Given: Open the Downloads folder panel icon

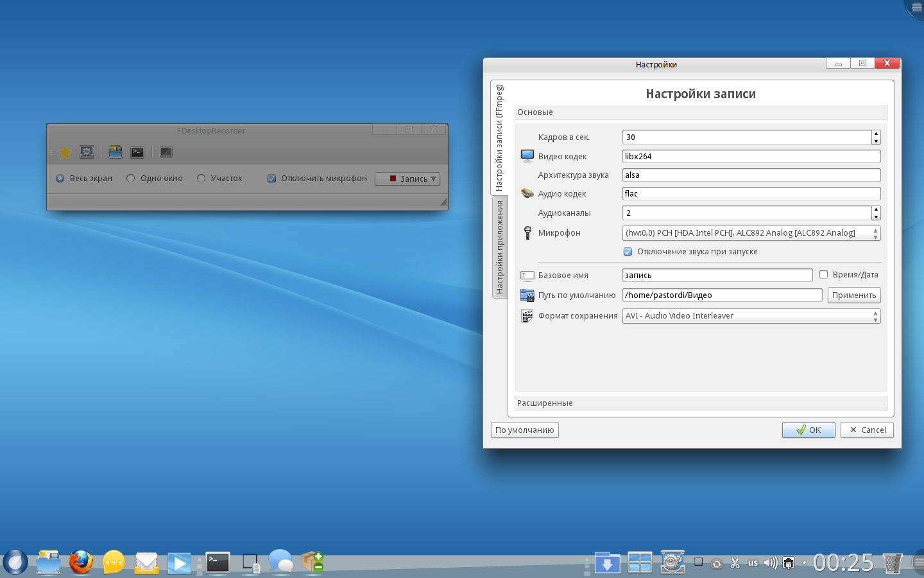Looking at the screenshot, I should 607,563.
